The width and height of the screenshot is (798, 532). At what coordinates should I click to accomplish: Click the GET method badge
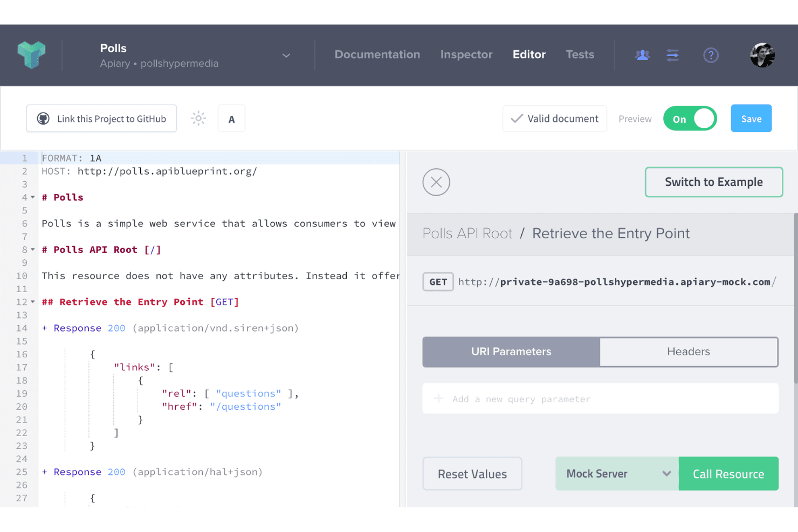pos(438,282)
